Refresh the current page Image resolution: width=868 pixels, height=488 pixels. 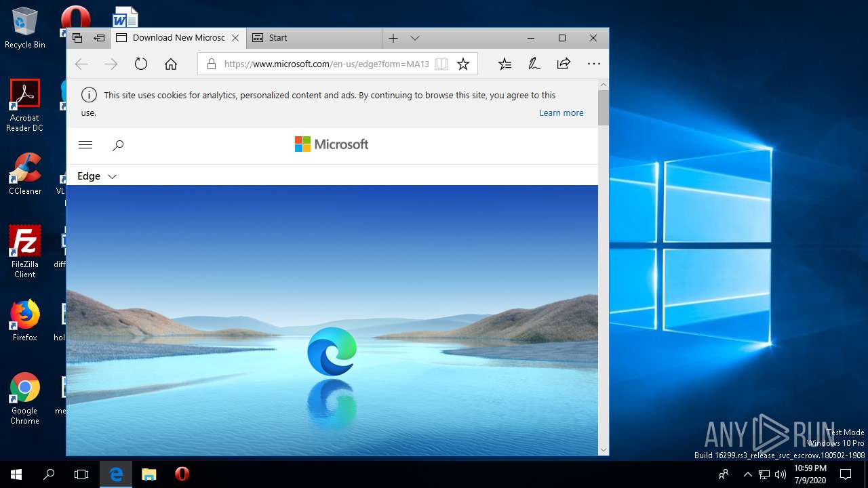[141, 64]
